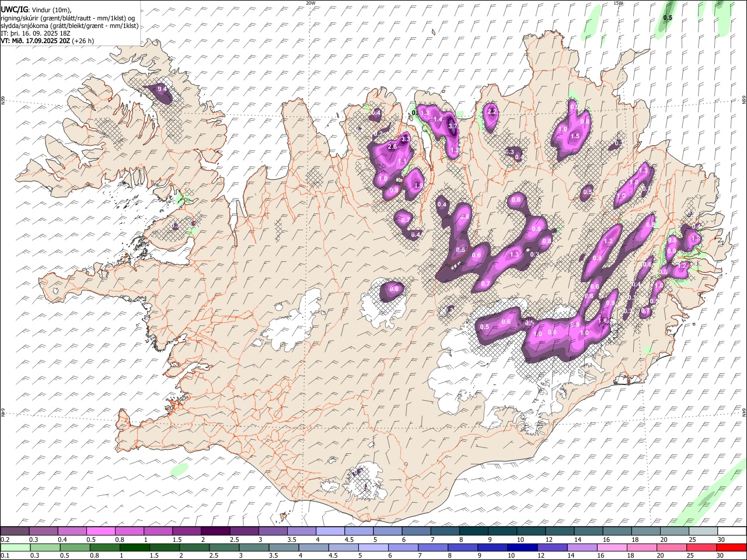747x560 pixels.
Task: Click the snow legend swatch between 0.2 and 0.3
Action: [x=15, y=531]
